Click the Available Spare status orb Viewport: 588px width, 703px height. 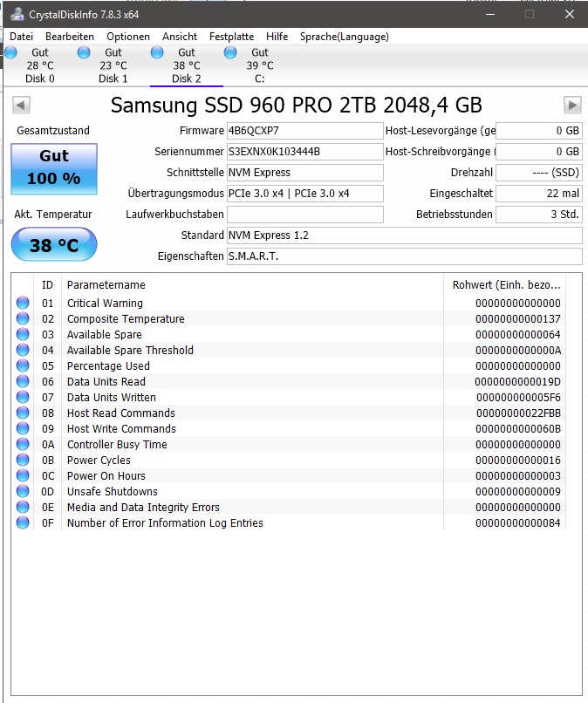point(23,334)
